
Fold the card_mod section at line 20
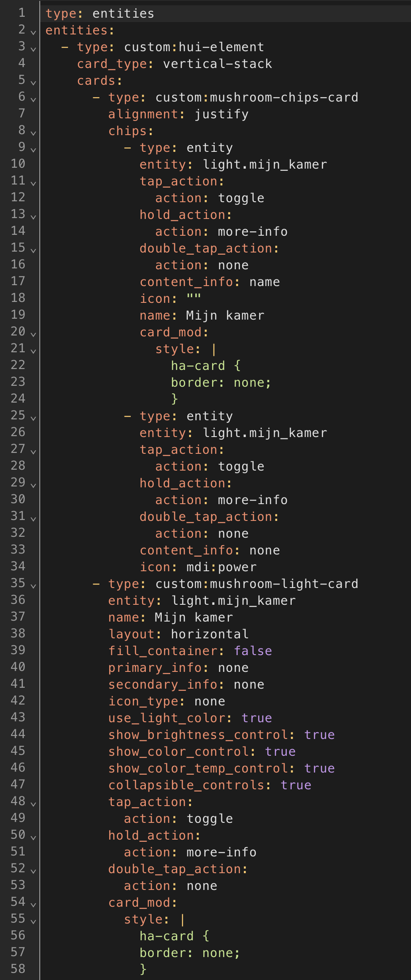tap(33, 334)
